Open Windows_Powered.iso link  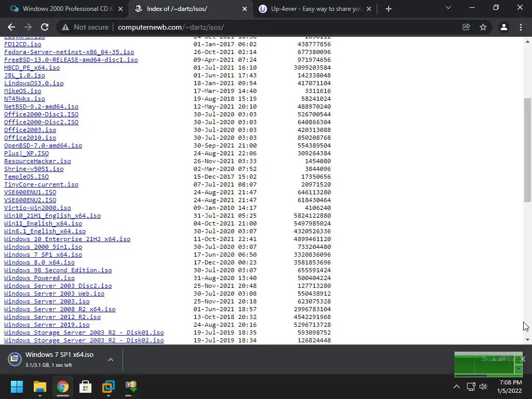pyautogui.click(x=39, y=278)
